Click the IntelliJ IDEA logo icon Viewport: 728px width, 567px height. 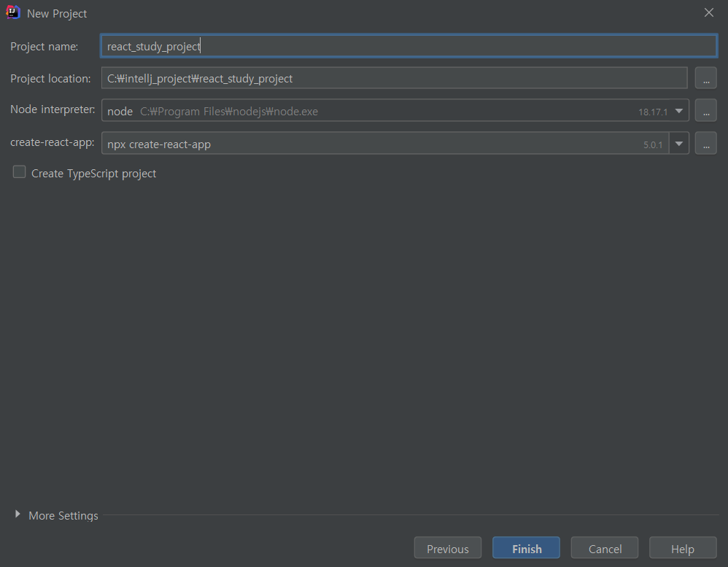click(13, 12)
